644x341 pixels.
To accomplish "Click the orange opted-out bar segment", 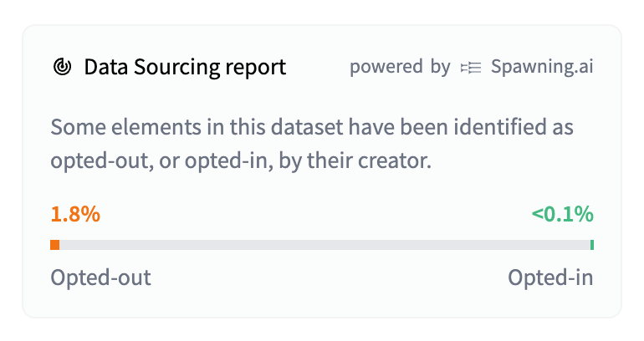I will click(55, 245).
